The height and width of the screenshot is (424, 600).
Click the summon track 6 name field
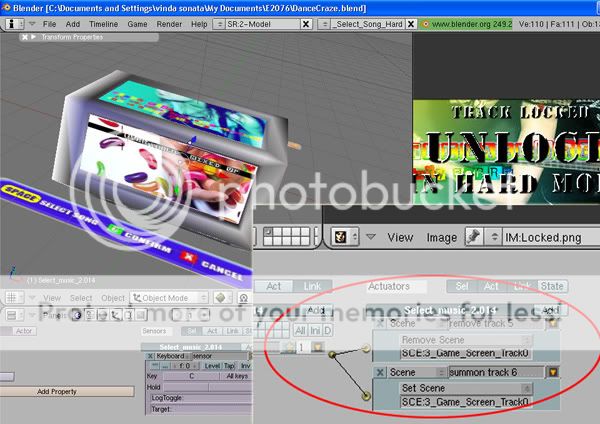point(496,372)
